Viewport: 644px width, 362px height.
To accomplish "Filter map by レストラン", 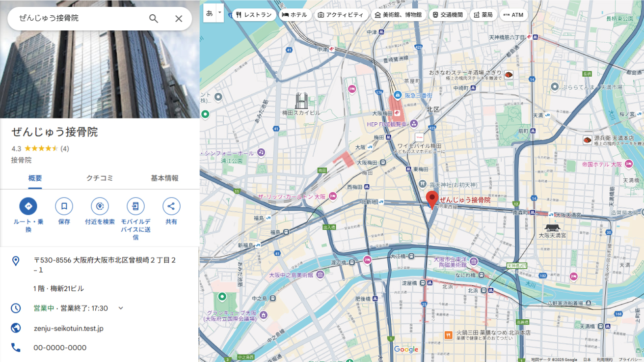I will tap(254, 15).
